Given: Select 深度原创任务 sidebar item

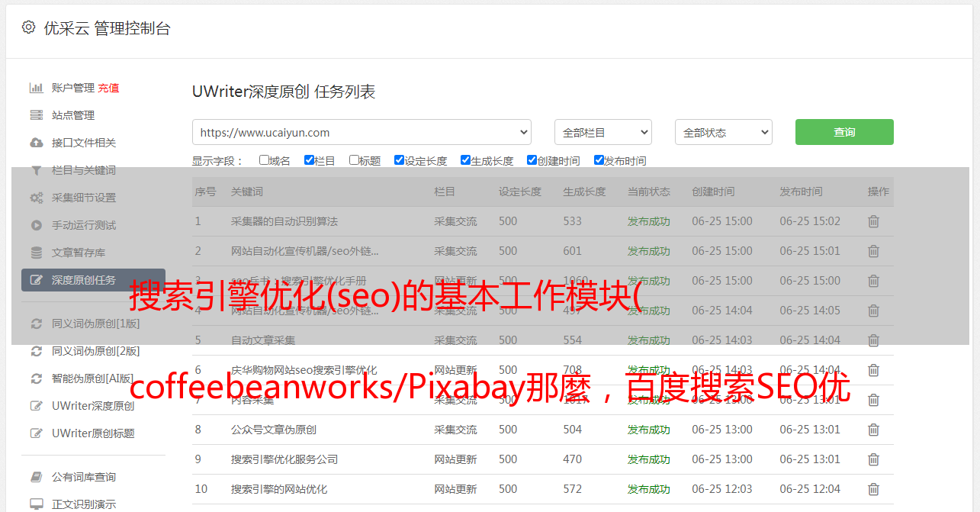Looking at the screenshot, I should [93, 280].
